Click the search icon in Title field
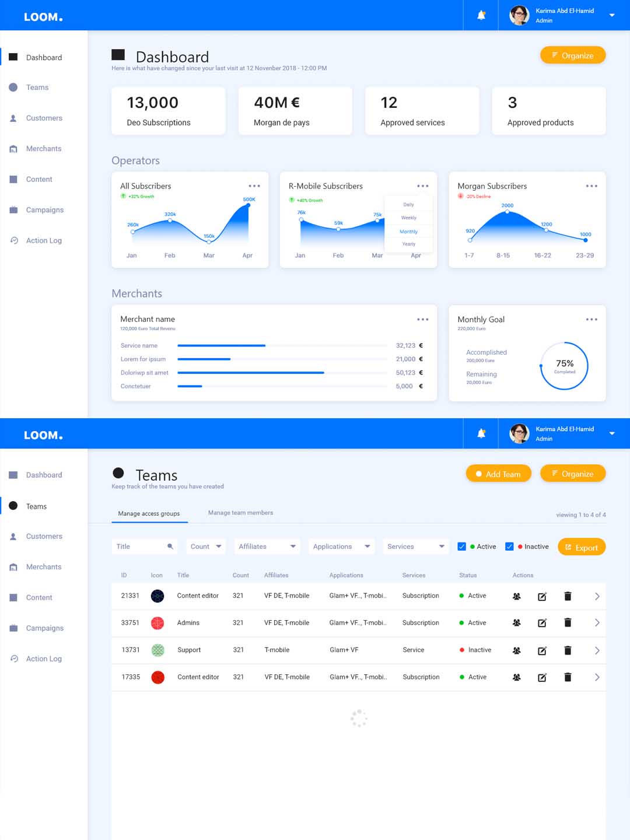The image size is (630, 840). [x=170, y=547]
